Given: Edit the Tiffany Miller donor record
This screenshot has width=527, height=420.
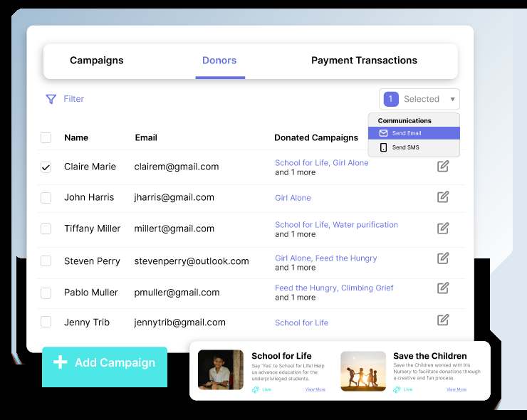Looking at the screenshot, I should coord(443,229).
